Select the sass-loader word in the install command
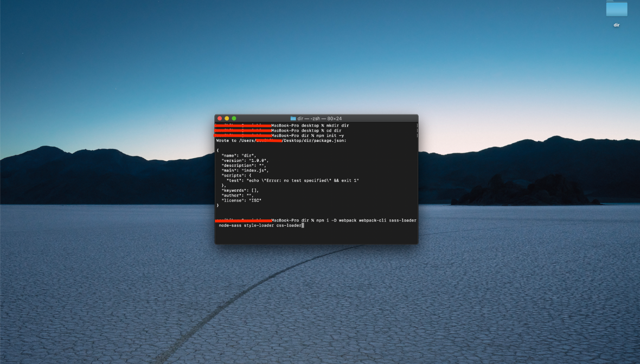640x364 pixels. click(x=402, y=220)
